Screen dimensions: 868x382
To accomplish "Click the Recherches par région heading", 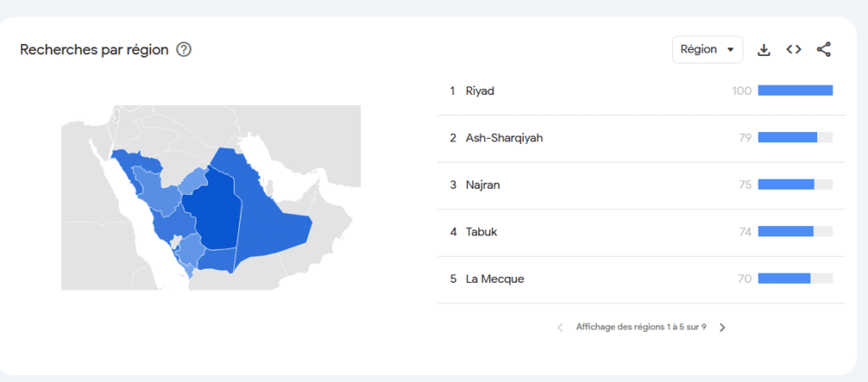I will [93, 49].
